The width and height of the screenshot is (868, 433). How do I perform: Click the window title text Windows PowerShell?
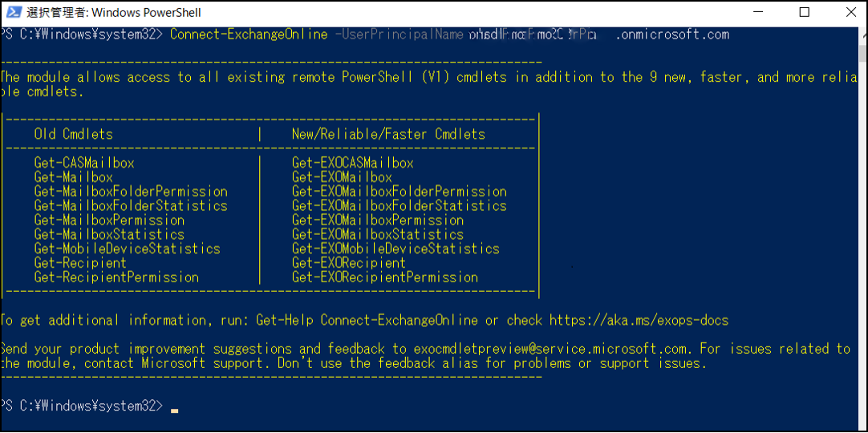(x=147, y=12)
